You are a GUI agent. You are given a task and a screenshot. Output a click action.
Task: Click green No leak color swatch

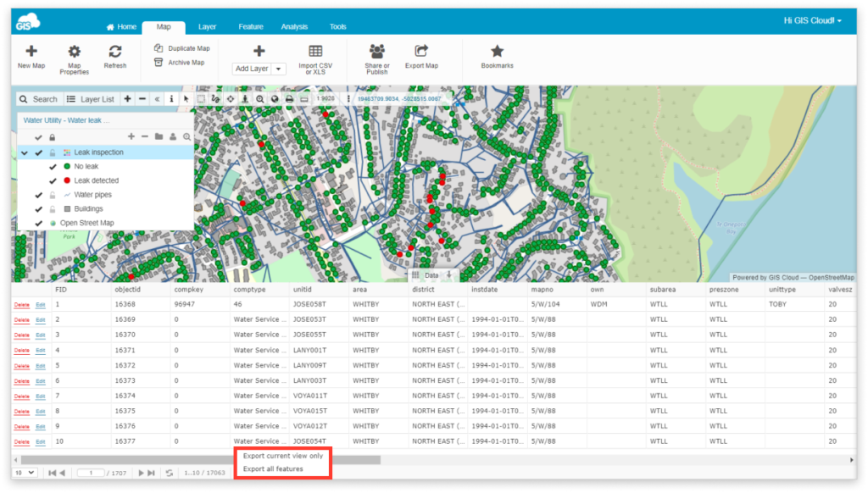(x=67, y=166)
